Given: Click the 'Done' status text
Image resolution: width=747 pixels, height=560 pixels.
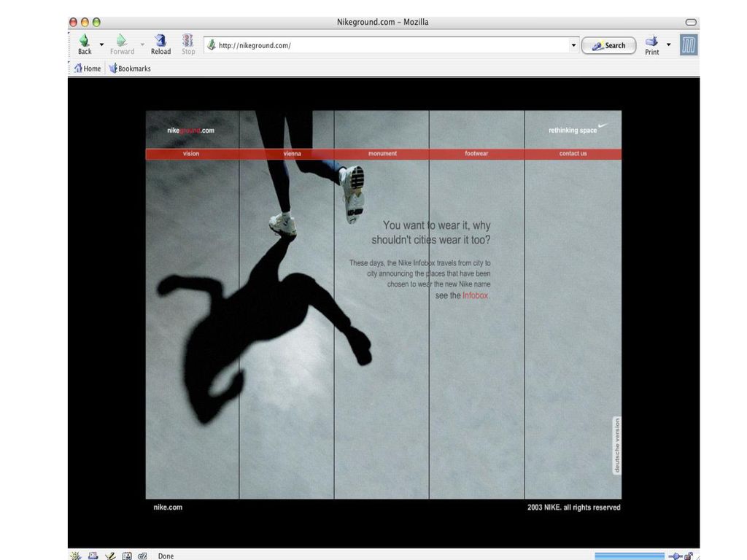Looking at the screenshot, I should tap(166, 556).
